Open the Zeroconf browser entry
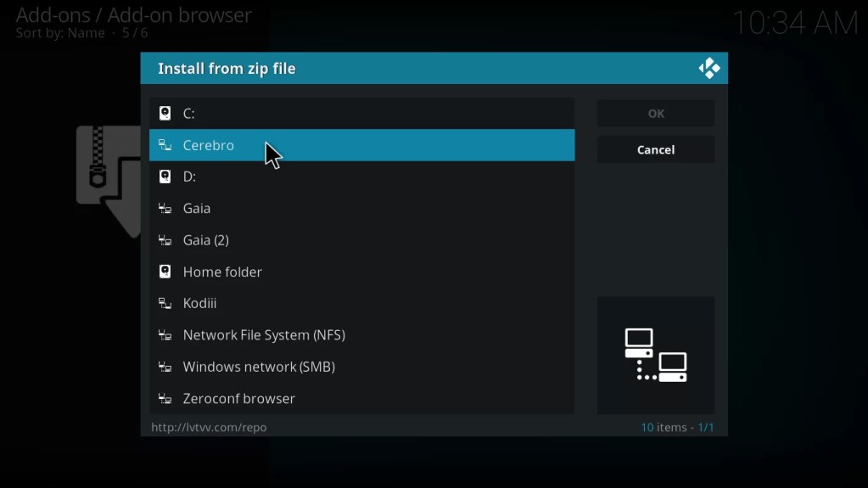Image resolution: width=868 pixels, height=488 pixels. tap(362, 398)
